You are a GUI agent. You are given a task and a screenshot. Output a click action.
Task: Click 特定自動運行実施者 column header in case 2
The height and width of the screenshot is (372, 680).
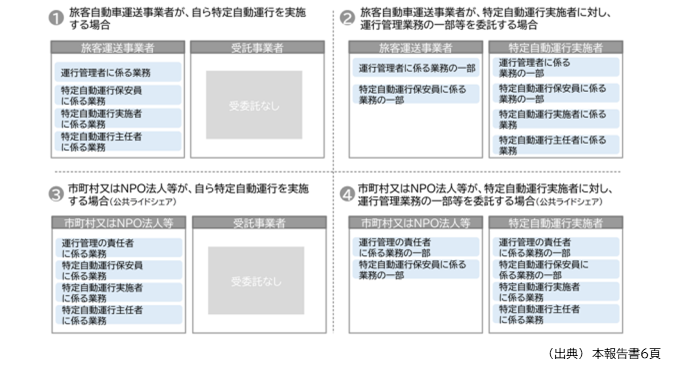coord(556,47)
